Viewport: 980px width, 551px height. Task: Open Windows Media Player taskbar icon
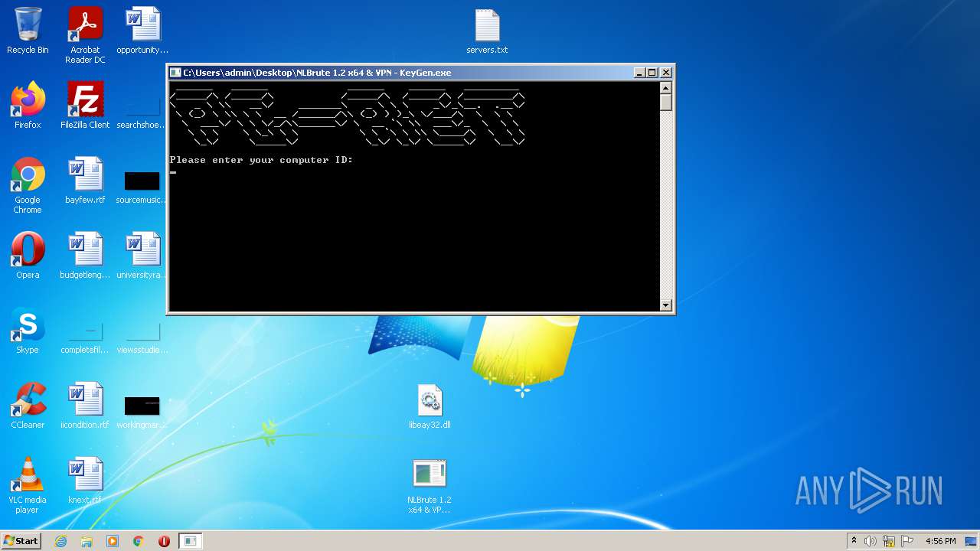113,541
